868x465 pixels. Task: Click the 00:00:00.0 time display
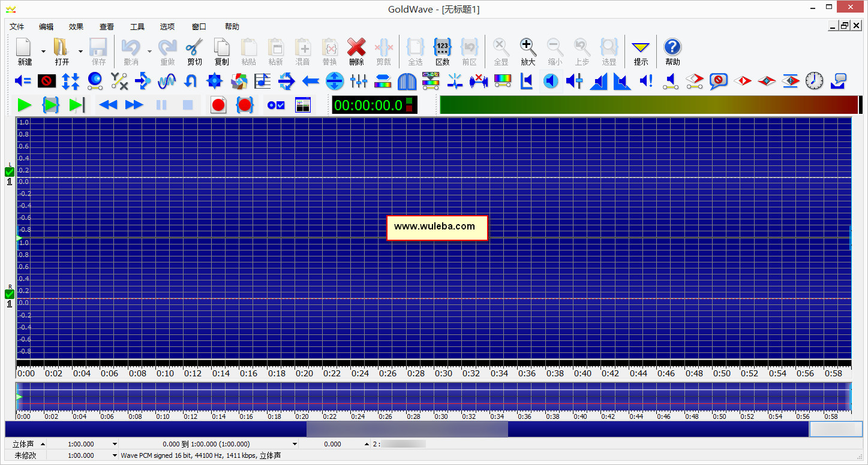pos(368,105)
